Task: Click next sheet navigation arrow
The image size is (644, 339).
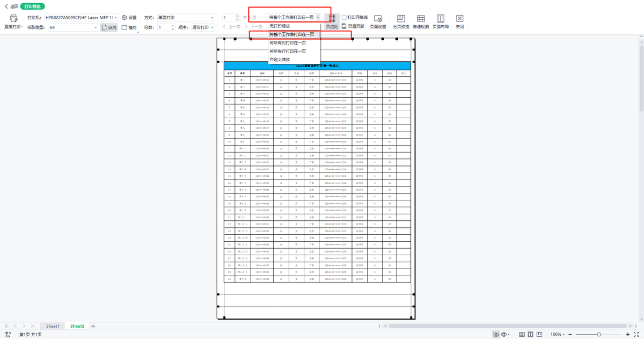Action: [24, 326]
